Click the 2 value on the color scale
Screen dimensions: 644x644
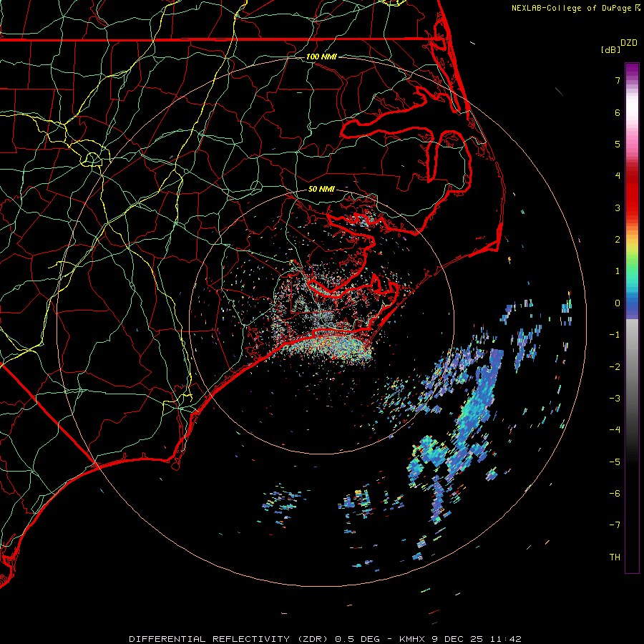618,240
